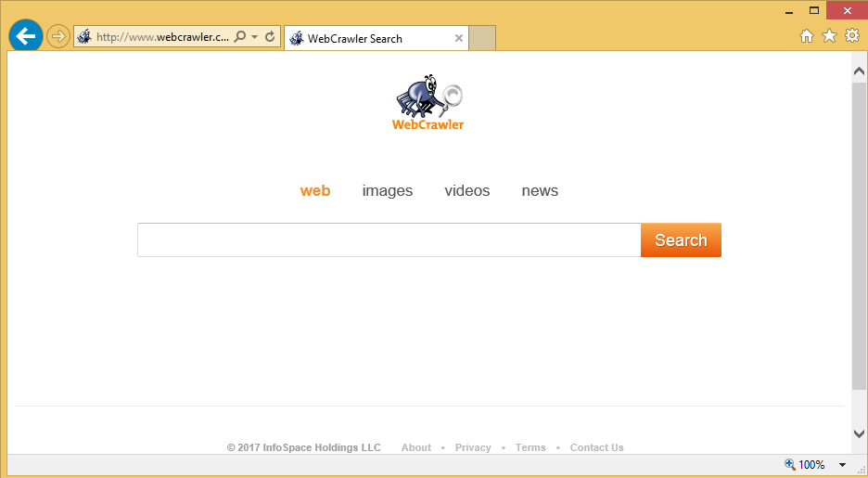This screenshot has height=478, width=868.
Task: Open the address bar autocomplete dropdown arrow
Action: [255, 36]
